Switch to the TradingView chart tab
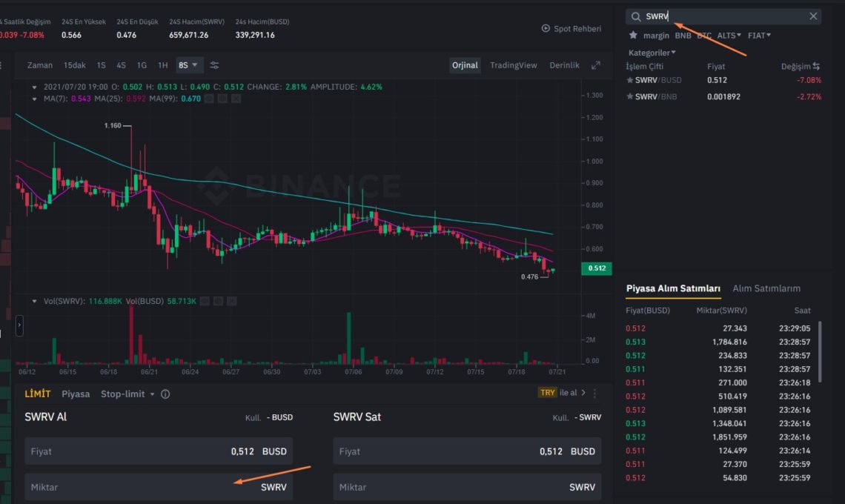The width and height of the screenshot is (845, 504). pos(513,65)
